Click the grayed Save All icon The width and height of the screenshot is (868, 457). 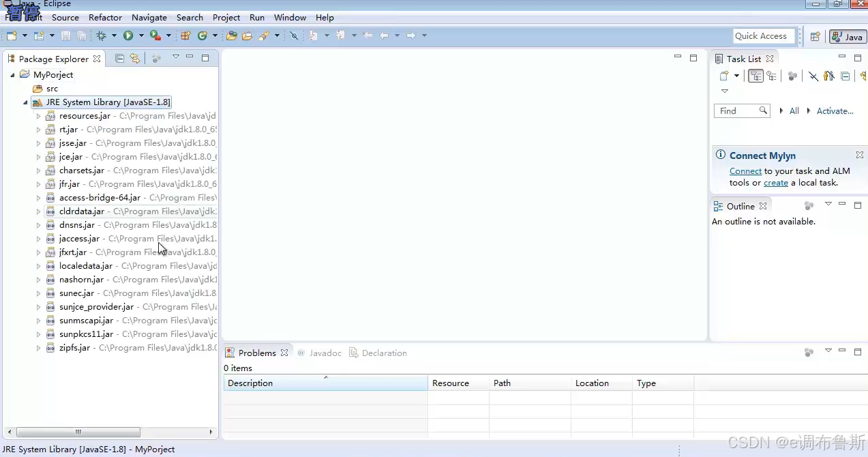pyautogui.click(x=82, y=35)
